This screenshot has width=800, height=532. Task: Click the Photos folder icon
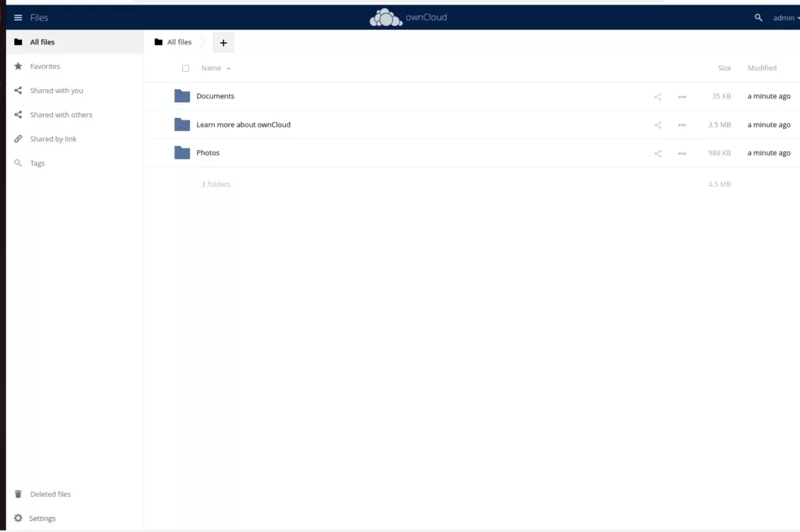coord(182,152)
